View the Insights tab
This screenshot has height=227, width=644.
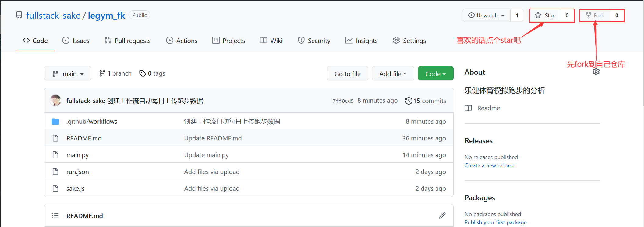point(361,41)
